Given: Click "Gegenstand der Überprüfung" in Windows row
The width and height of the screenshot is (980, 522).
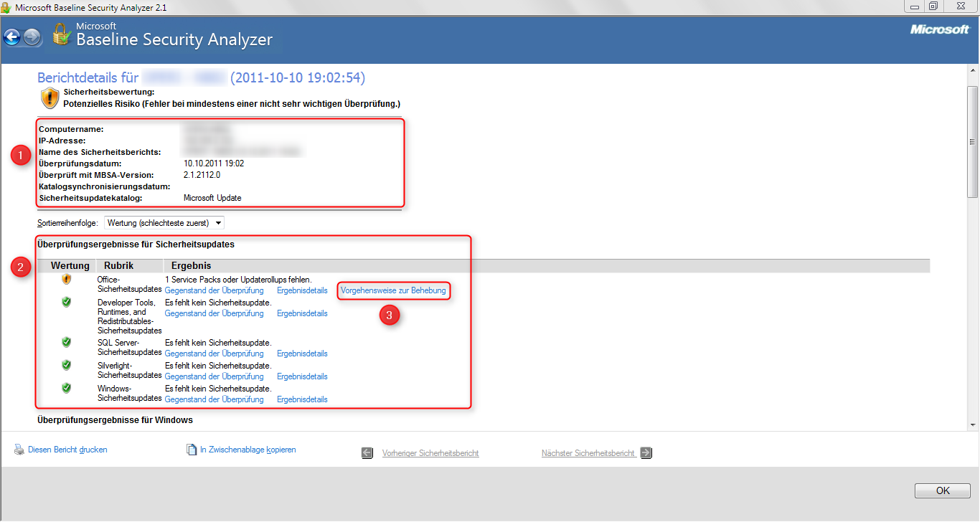Looking at the screenshot, I should click(214, 399).
